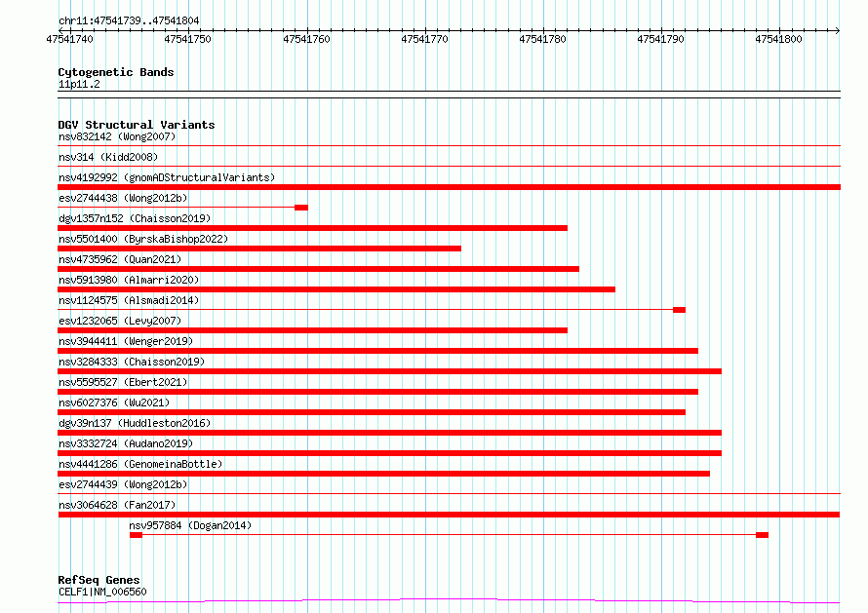Click the red bar of esv1232065
The height and width of the screenshot is (613, 868).
[x=312, y=330]
